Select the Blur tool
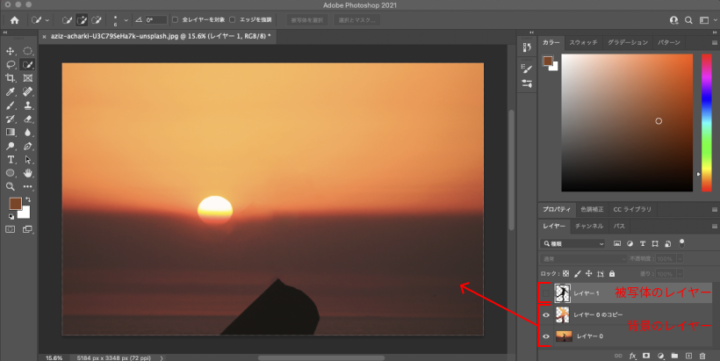 coord(28,132)
